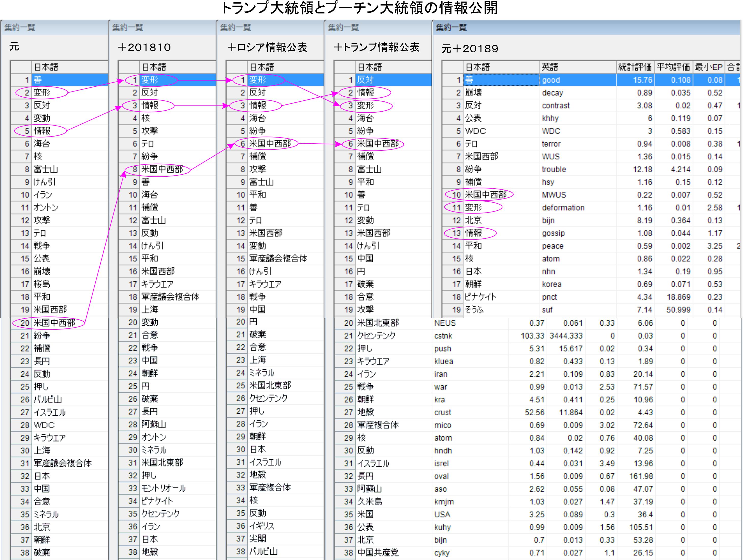Select the deformation row in right table
This screenshot has height=560, width=743.
coord(563,208)
